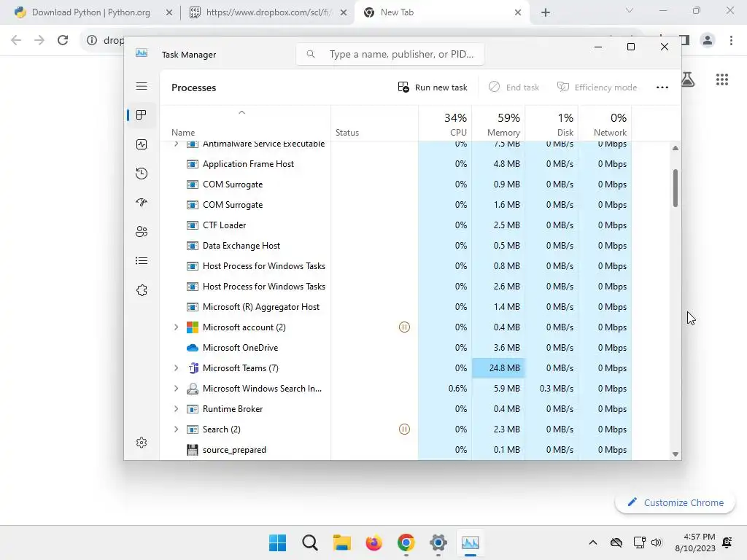Expand the Search (2) process group
This screenshot has height=560, width=747.
177,429
